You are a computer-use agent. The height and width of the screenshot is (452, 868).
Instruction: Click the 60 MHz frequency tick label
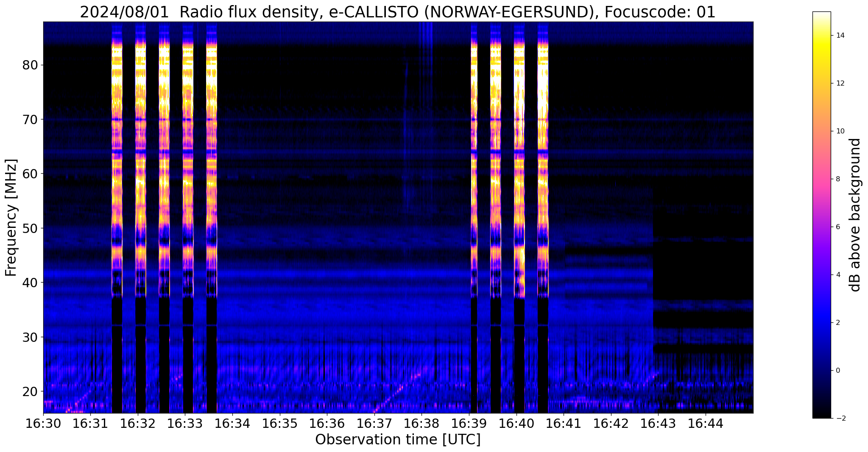click(x=31, y=174)
